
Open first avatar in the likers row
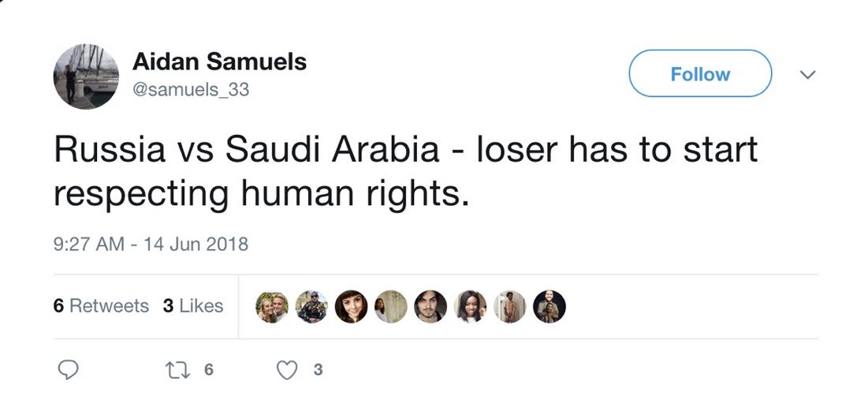(272, 307)
